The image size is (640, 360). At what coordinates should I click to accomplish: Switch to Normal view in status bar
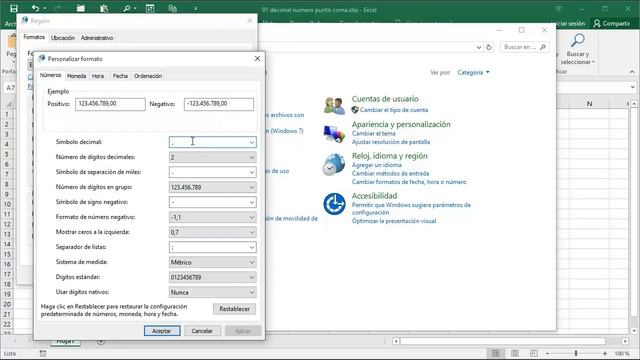tap(495, 353)
